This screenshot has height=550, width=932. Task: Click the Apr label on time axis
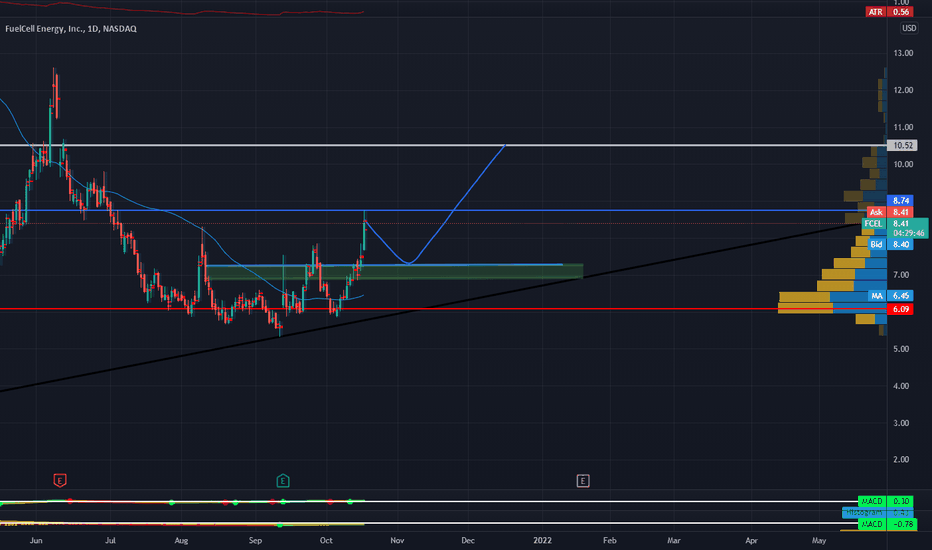coord(751,540)
